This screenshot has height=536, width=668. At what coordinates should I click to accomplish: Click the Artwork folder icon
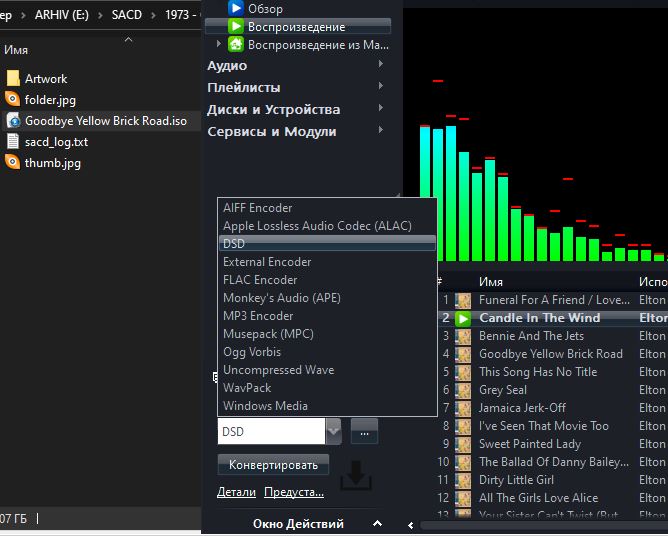13,79
